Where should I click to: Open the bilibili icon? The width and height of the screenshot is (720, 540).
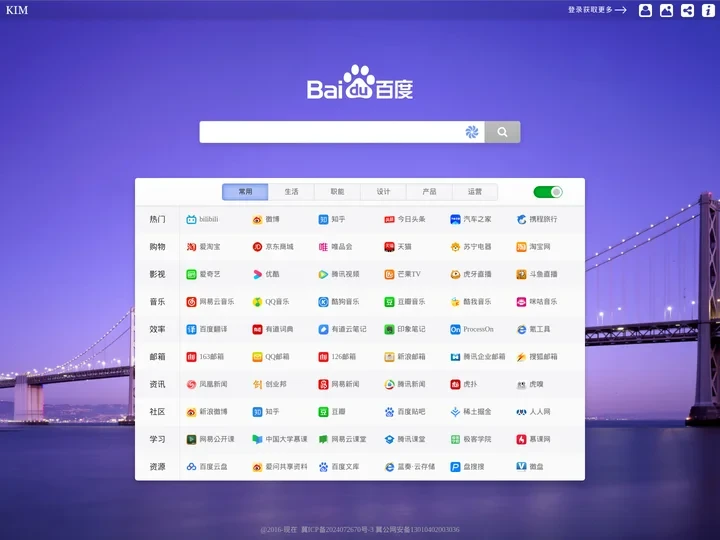coord(191,219)
